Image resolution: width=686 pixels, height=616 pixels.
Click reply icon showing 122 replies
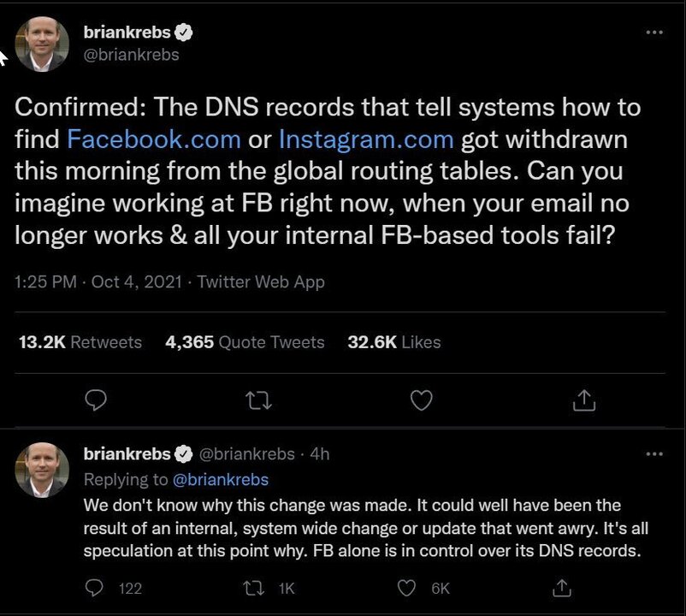(97, 588)
